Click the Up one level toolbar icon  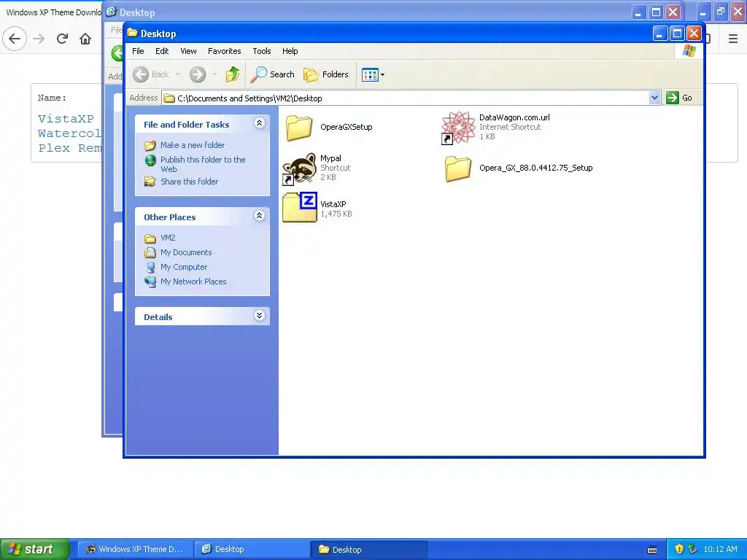click(233, 74)
